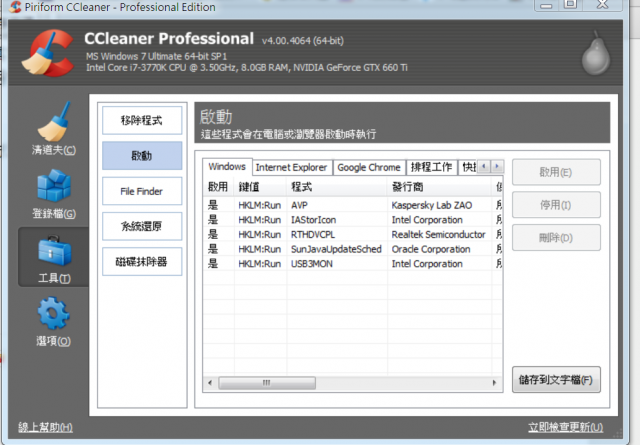The height and width of the screenshot is (445, 640).
Task: Minimize the CCleaner window
Action: click(546, 5)
